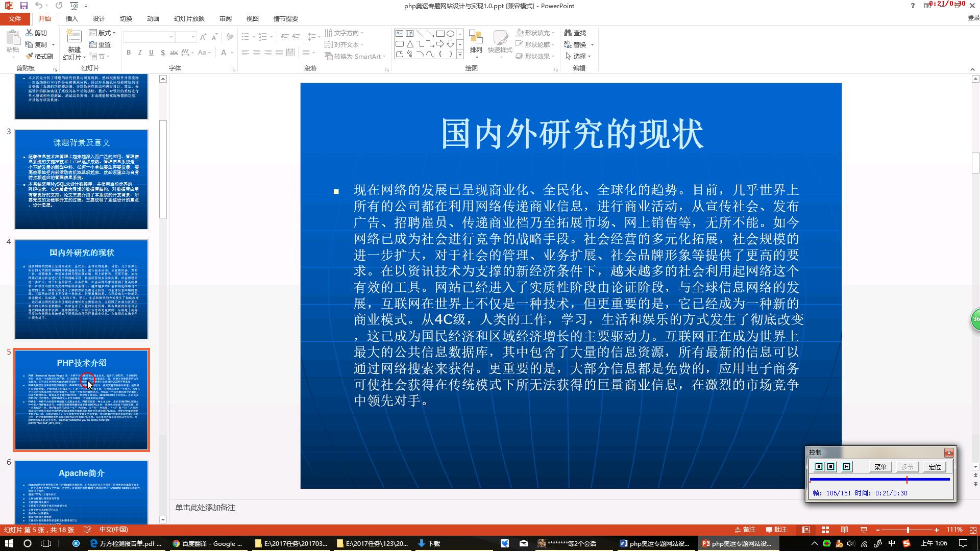Viewport: 980px width, 551px height.
Task: Click spell check icon in status bar
Action: 87,530
